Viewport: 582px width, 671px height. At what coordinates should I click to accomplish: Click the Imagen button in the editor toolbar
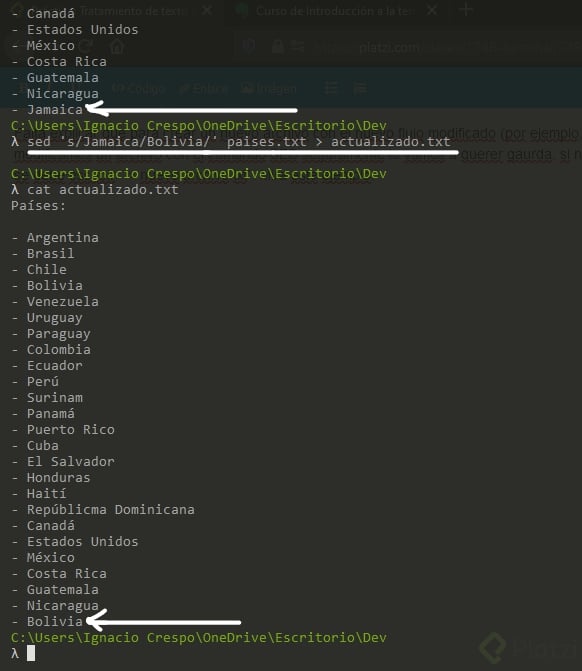coord(269,89)
